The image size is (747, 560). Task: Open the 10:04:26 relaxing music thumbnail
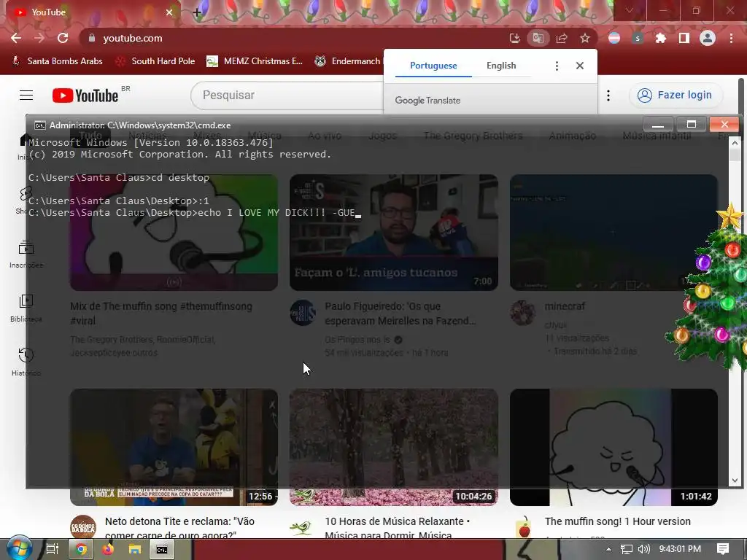coord(393,447)
